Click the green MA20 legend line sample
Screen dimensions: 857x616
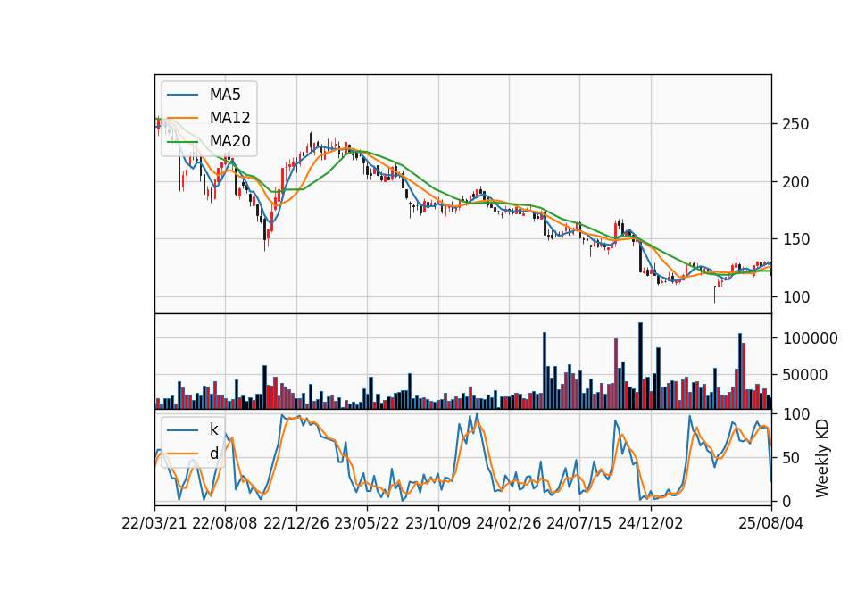coord(182,141)
